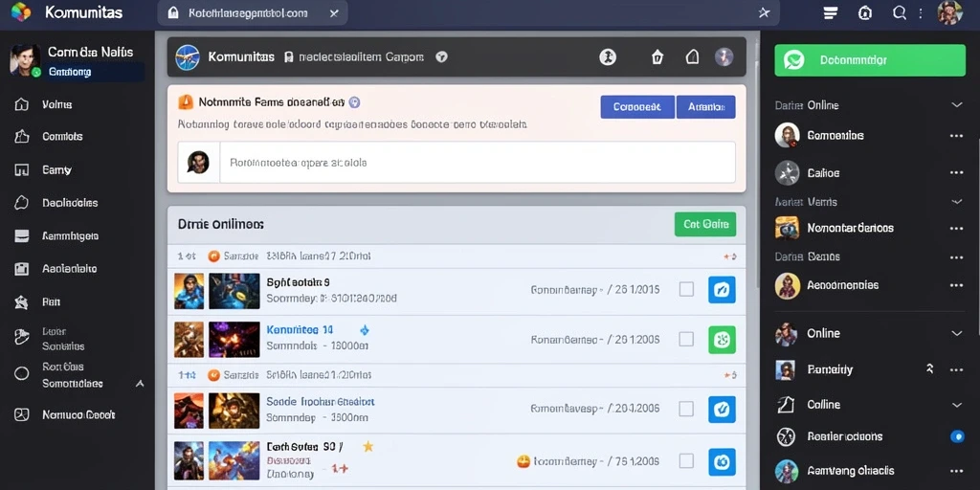Screen dimensions: 980x490
Task: Click green action icon in Konunitas 14 row
Action: [722, 340]
